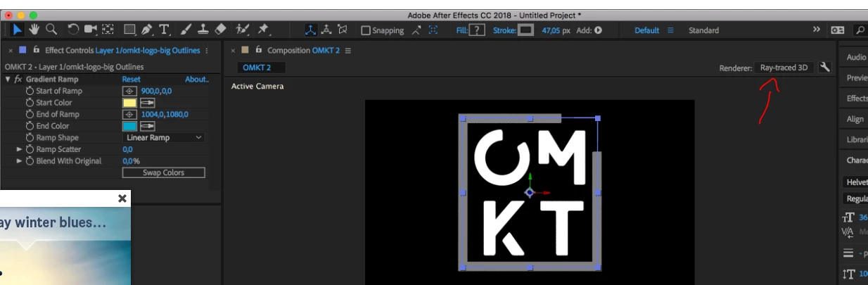This screenshot has width=868, height=285.
Task: Open the Audio panel
Action: pyautogui.click(x=857, y=57)
